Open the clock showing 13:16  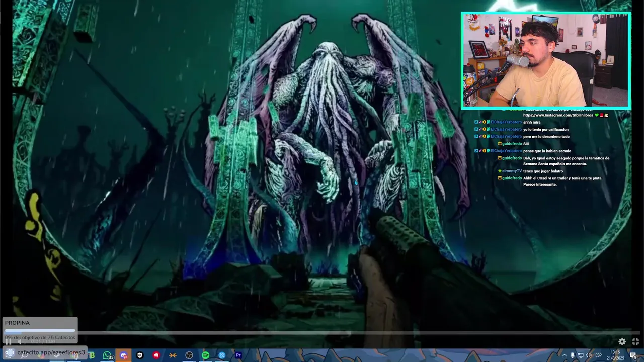(615, 355)
